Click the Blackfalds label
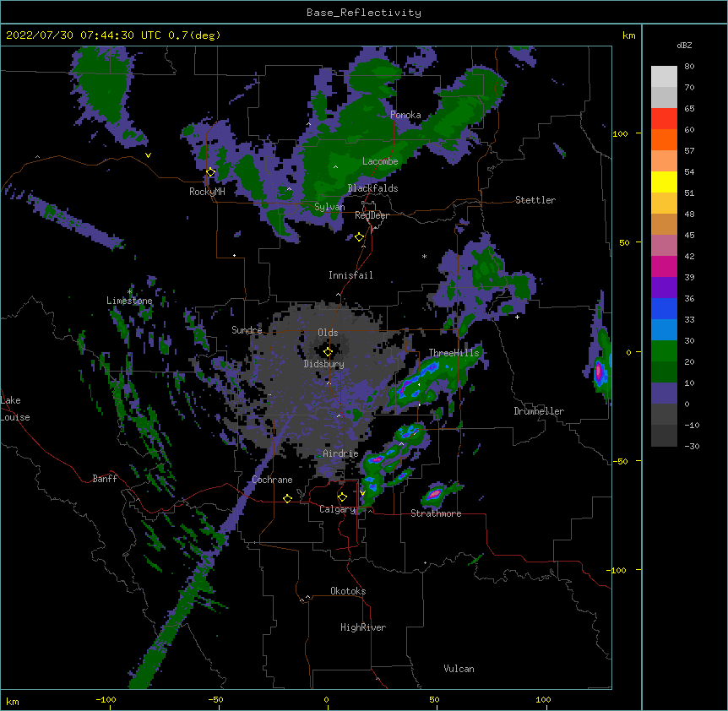The width and height of the screenshot is (728, 711). point(372,188)
